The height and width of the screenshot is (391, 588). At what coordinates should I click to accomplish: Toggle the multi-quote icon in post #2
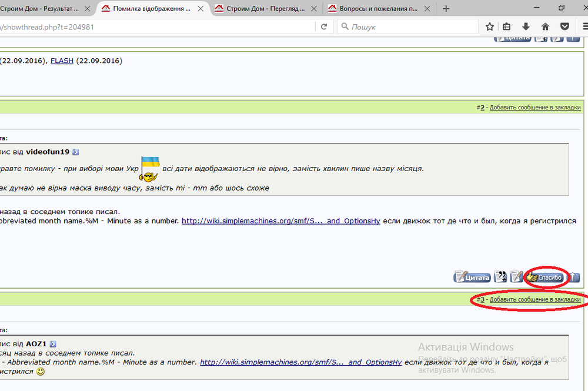tap(500, 277)
